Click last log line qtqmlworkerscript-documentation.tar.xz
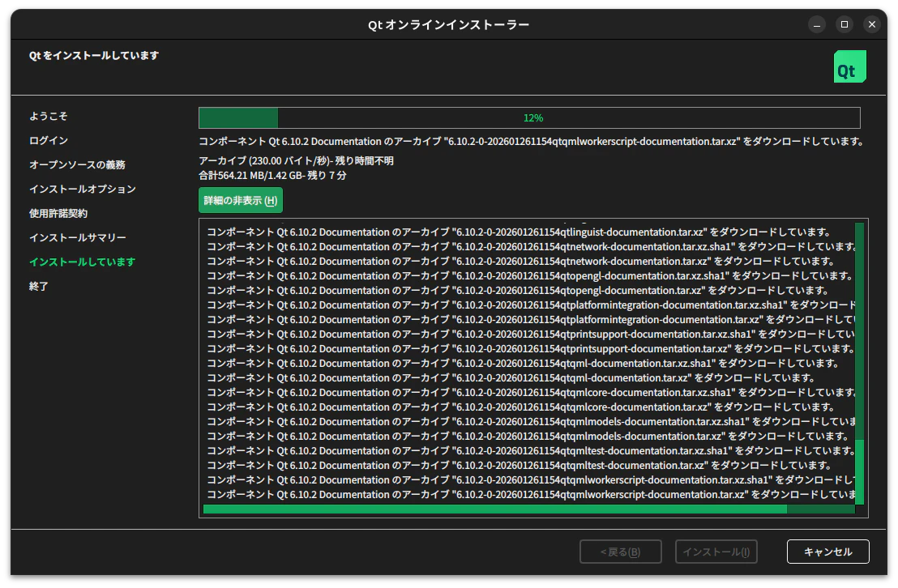 tap(531, 495)
